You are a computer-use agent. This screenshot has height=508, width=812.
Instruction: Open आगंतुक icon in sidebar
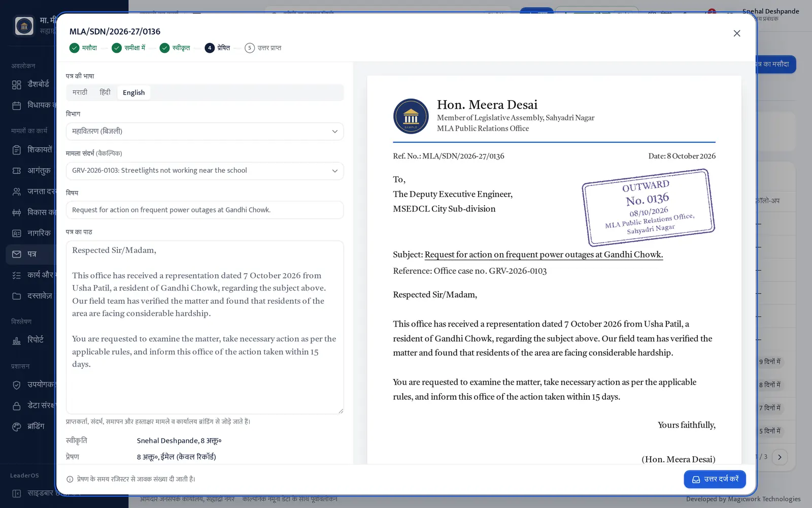[x=17, y=171]
